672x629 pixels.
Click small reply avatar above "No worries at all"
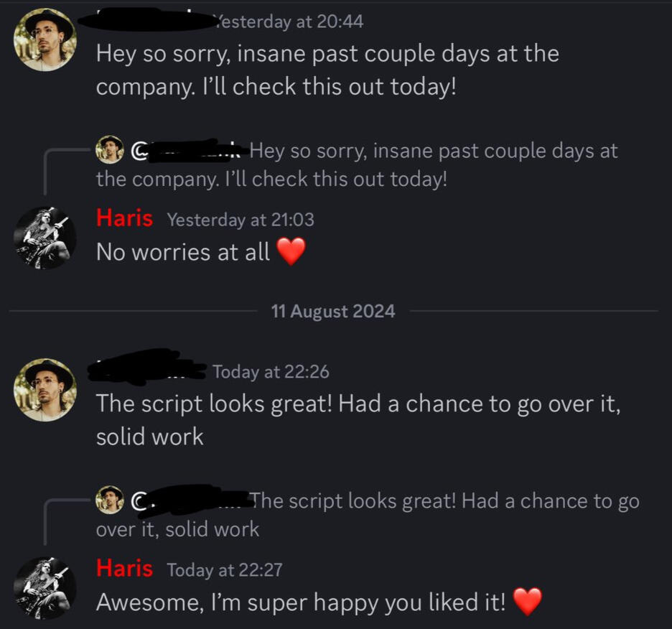click(x=110, y=150)
